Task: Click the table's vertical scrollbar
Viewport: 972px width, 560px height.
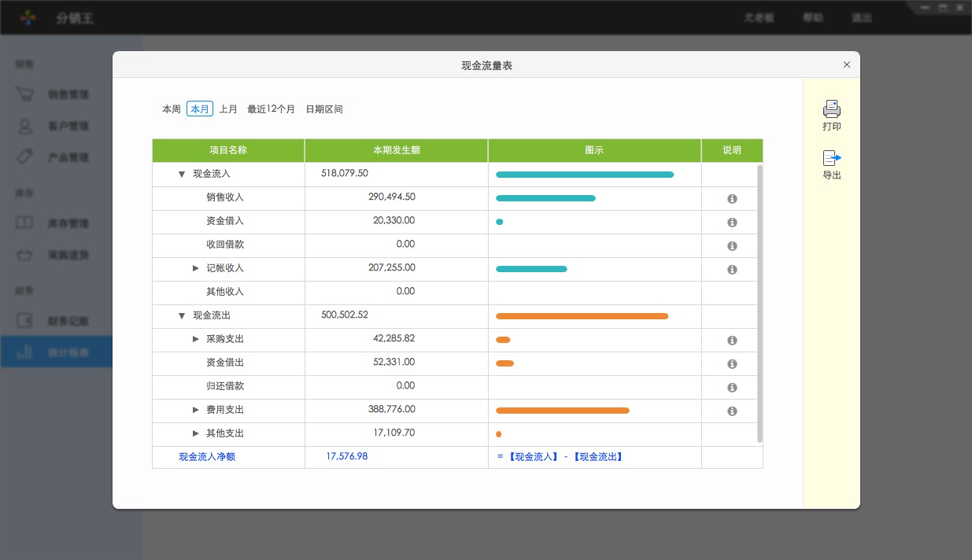Action: [x=759, y=303]
